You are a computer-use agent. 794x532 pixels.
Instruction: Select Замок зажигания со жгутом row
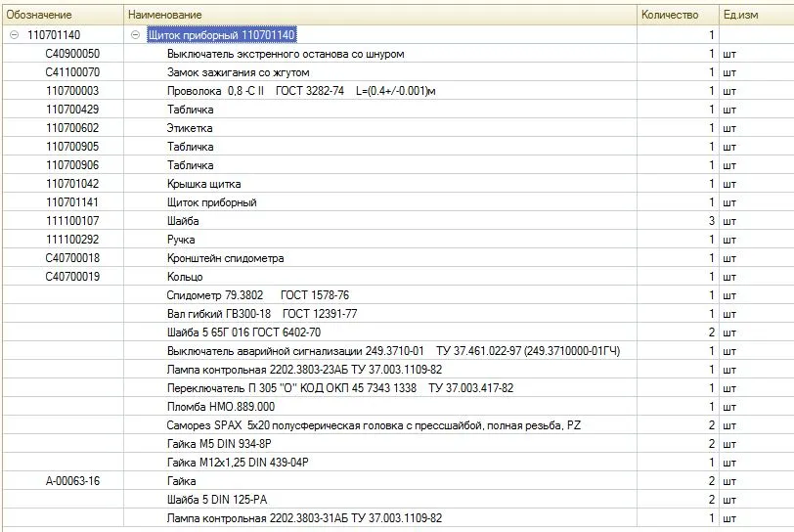pyautogui.click(x=238, y=72)
